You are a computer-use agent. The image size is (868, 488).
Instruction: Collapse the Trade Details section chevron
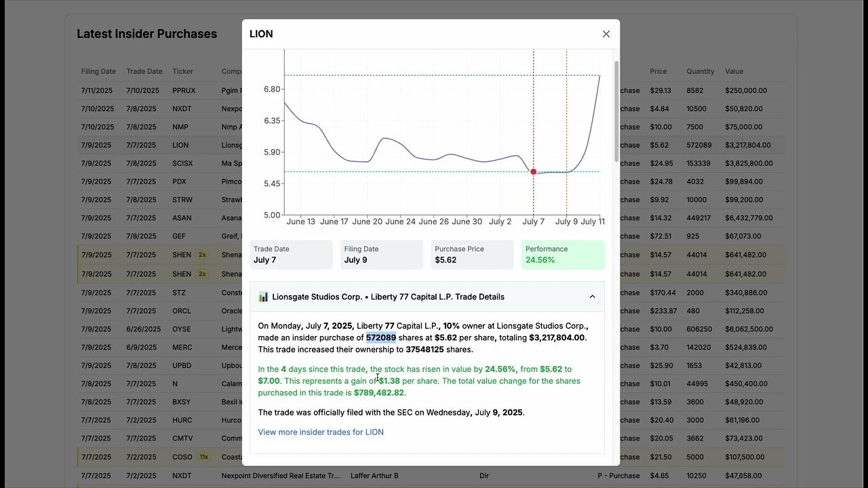click(x=592, y=297)
